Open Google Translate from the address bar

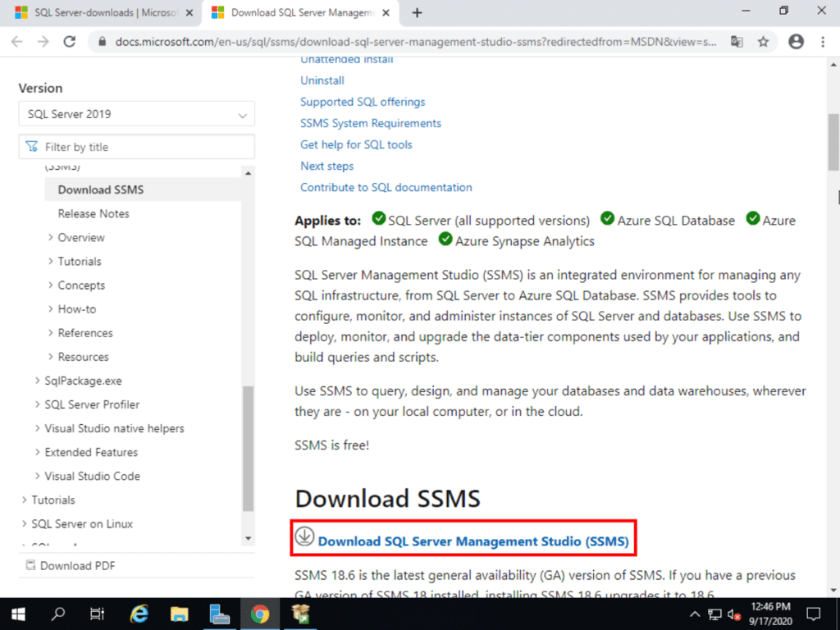(x=736, y=41)
